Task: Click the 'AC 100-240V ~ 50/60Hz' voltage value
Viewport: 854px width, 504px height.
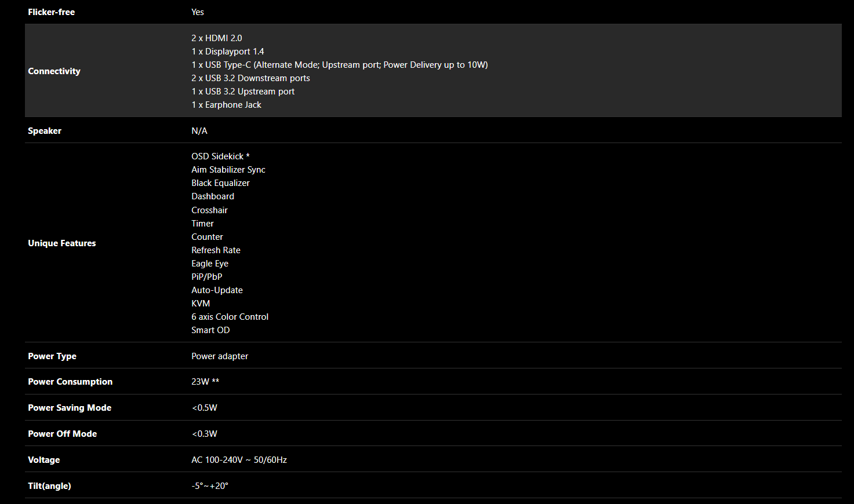Action: [239, 460]
